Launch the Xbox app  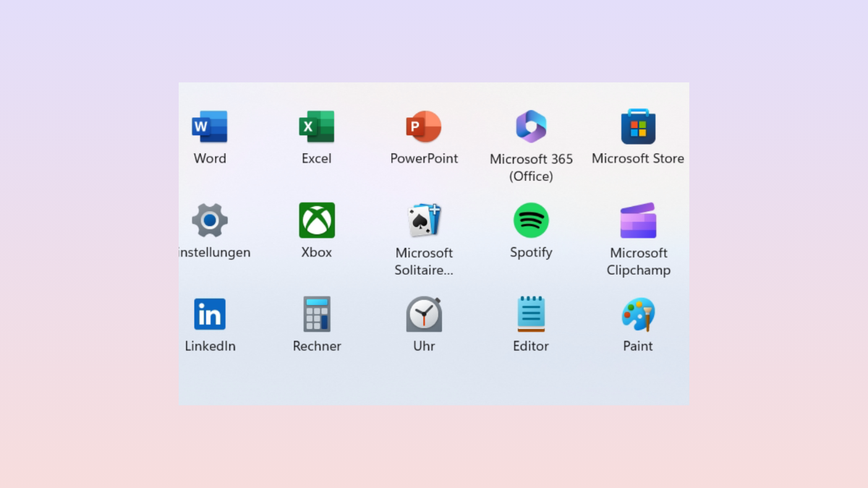click(x=317, y=218)
